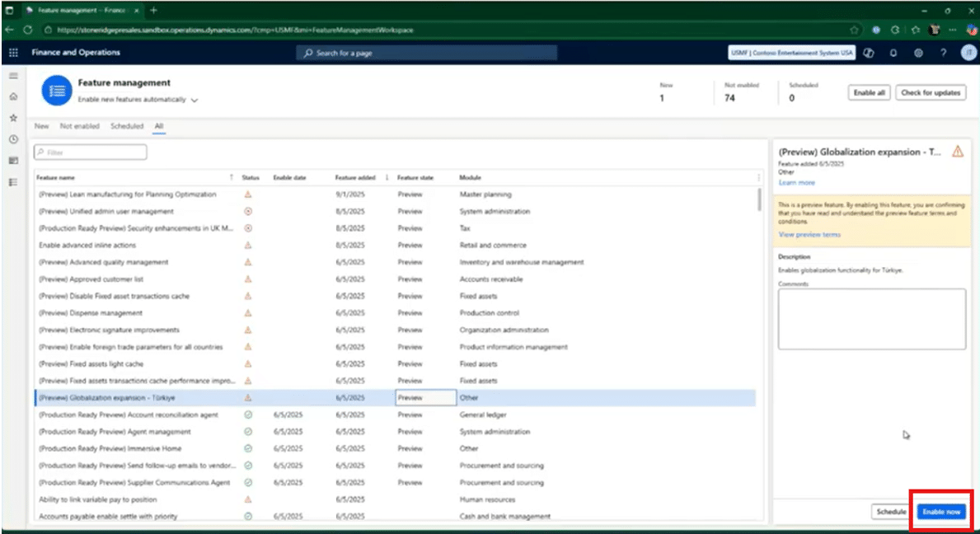Open Favorites star in the sidebar

tap(13, 118)
